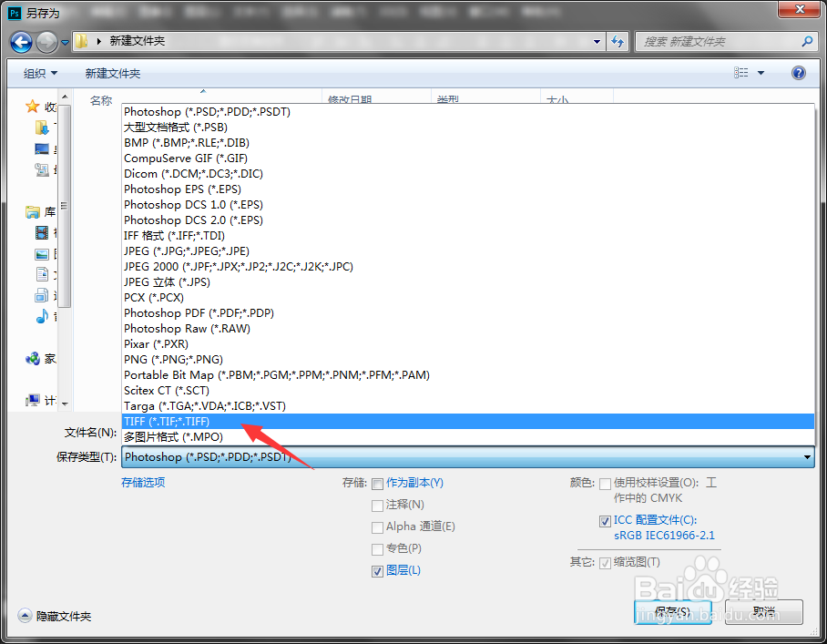Image resolution: width=827 pixels, height=644 pixels.
Task: Choose TIFF (*.TIF;*.TIFF) format
Action: 468,422
